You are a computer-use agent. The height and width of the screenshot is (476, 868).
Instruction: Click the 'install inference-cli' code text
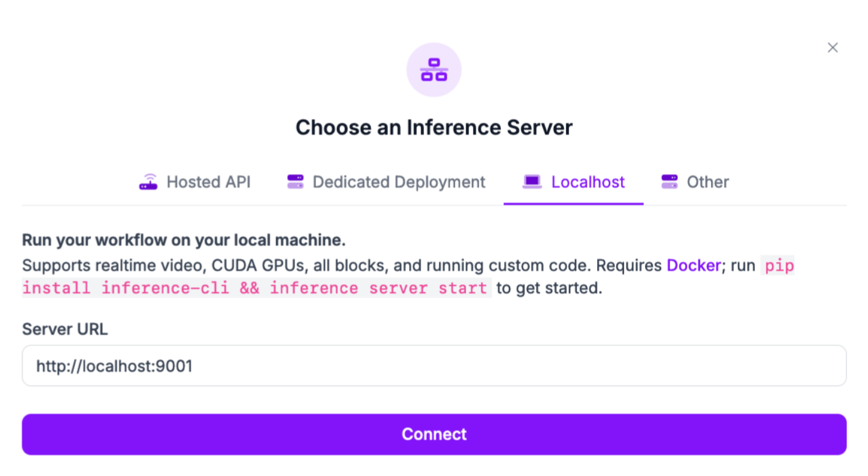(125, 288)
